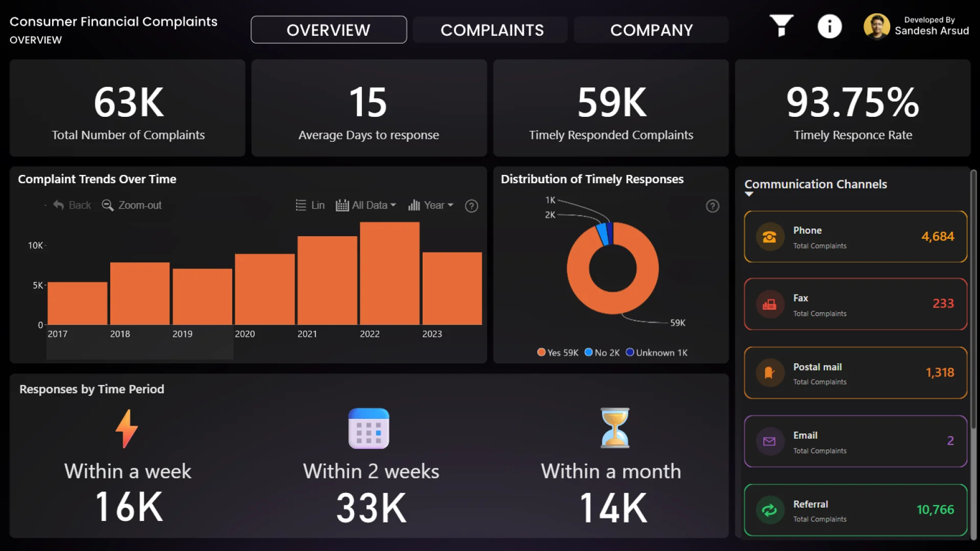Open help icon in donut chart
The width and height of the screenshot is (980, 551).
pos(712,206)
